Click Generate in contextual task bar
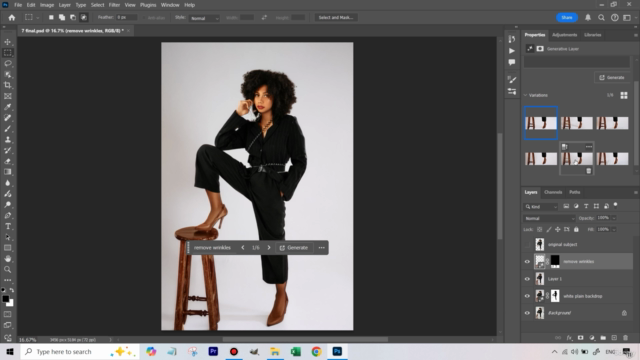640x360 pixels. [294, 248]
